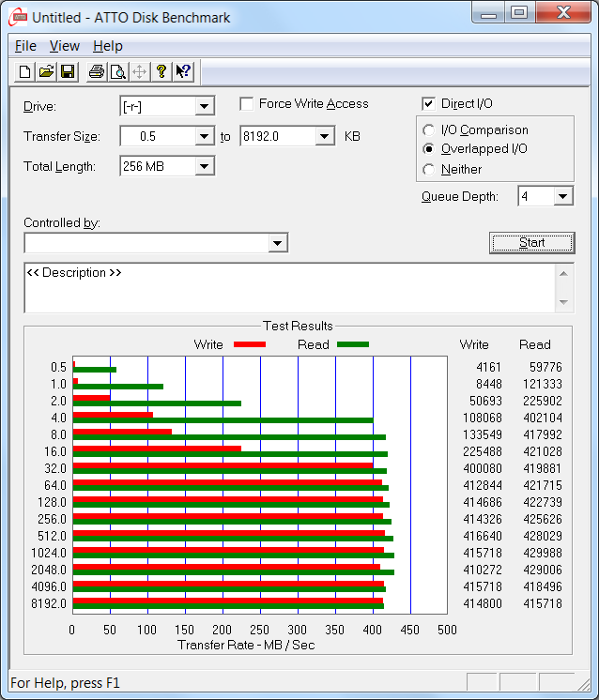Click the ATTO application icon in title bar
Viewport: 599px width, 700px height.
pos(19,18)
